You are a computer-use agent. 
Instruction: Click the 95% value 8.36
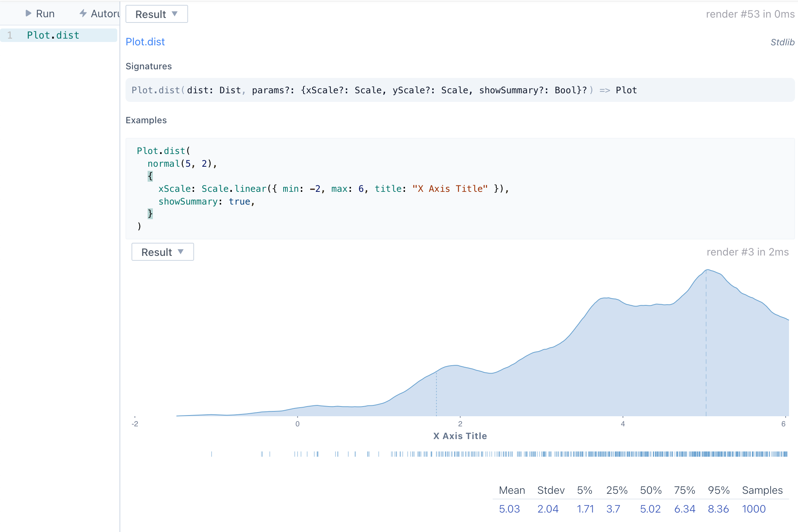pyautogui.click(x=718, y=509)
